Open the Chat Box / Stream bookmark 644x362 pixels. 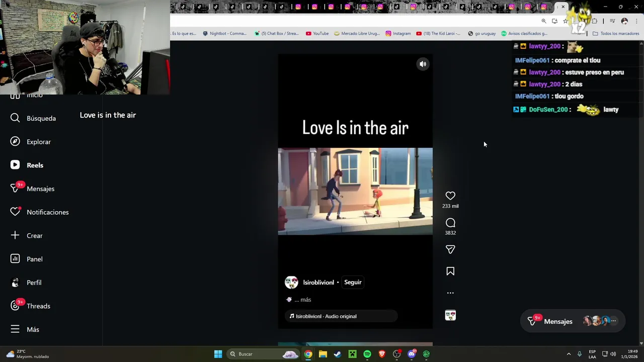tap(277, 34)
